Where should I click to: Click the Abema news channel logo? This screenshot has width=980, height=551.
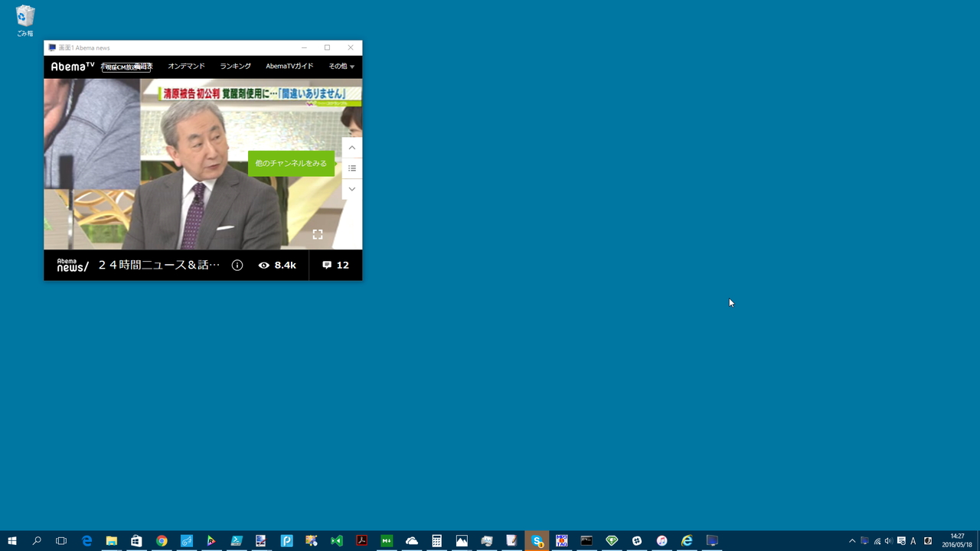click(x=73, y=265)
